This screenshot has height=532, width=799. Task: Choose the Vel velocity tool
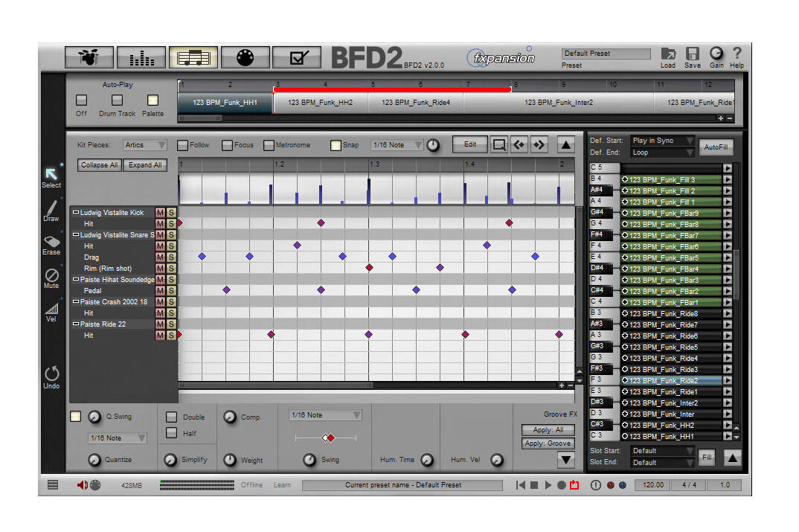click(x=51, y=308)
